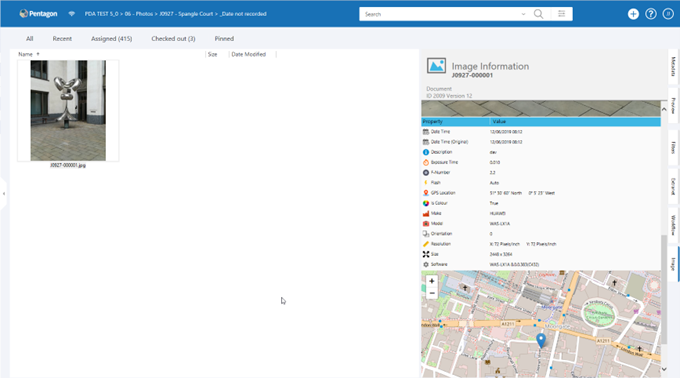This screenshot has width=680, height=378.
Task: Click the Image Information picture icon
Action: 436,66
